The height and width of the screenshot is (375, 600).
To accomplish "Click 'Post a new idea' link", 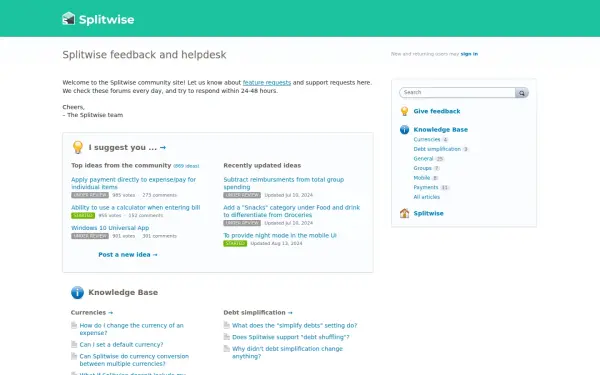I will (x=128, y=254).
